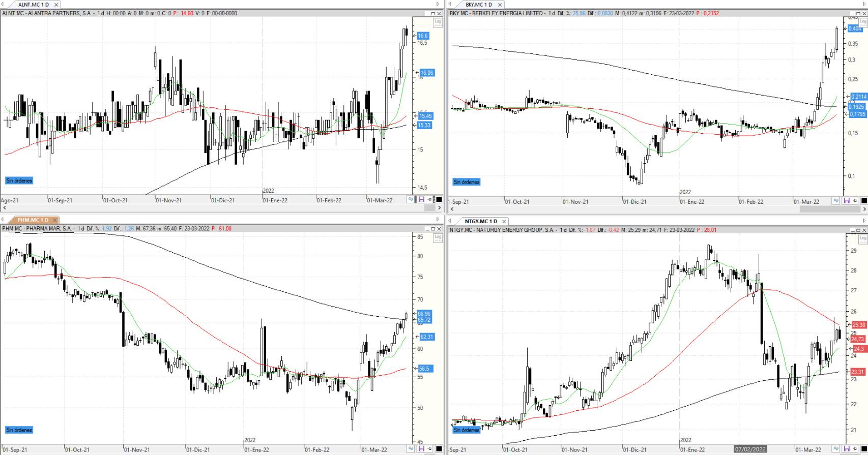Click the black square icon under NTGY chart
Image resolution: width=868 pixels, height=455 pixels.
click(864, 449)
